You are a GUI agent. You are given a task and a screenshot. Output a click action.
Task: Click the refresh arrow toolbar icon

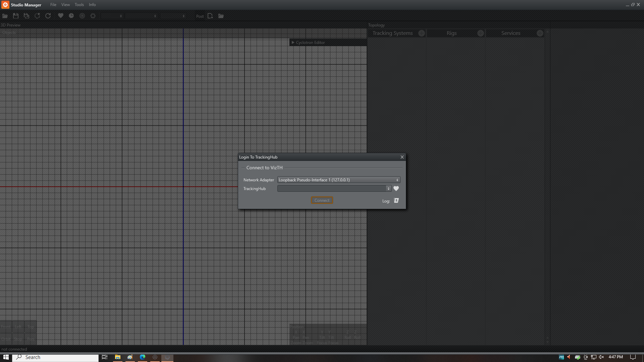pos(48,16)
